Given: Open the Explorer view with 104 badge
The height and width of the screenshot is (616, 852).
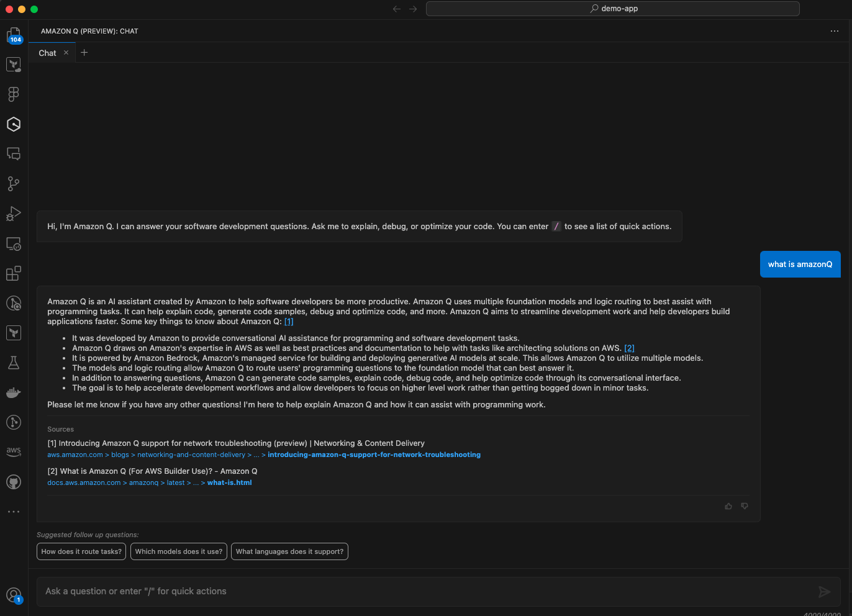Looking at the screenshot, I should pyautogui.click(x=14, y=35).
